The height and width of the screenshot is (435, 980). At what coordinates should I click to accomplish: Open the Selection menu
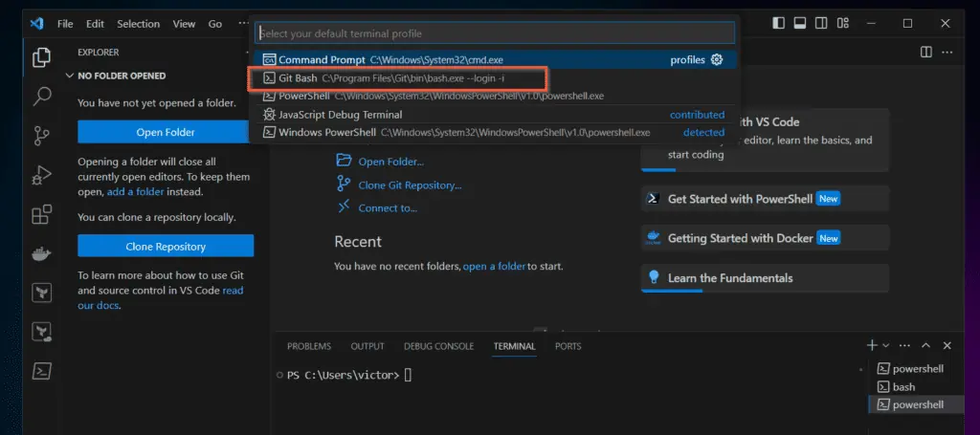click(x=138, y=24)
